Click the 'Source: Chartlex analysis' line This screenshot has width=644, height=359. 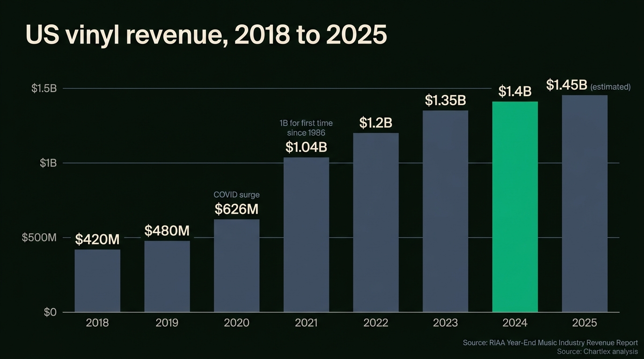coord(598,352)
